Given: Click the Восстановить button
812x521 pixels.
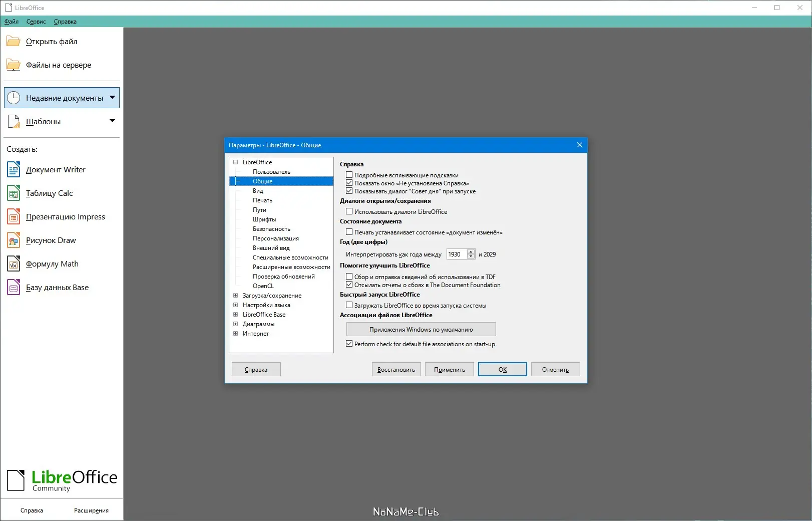Looking at the screenshot, I should [396, 369].
